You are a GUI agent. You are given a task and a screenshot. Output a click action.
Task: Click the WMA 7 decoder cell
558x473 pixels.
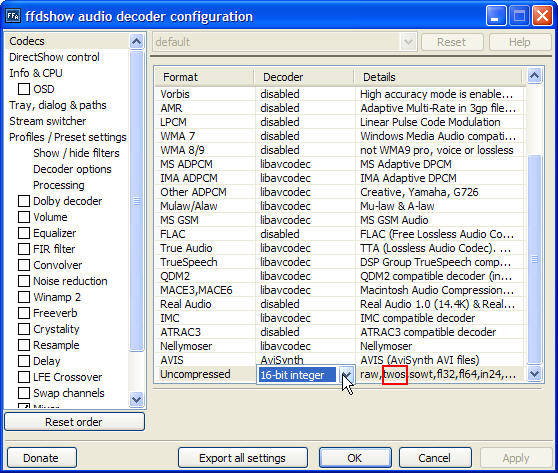click(x=305, y=136)
